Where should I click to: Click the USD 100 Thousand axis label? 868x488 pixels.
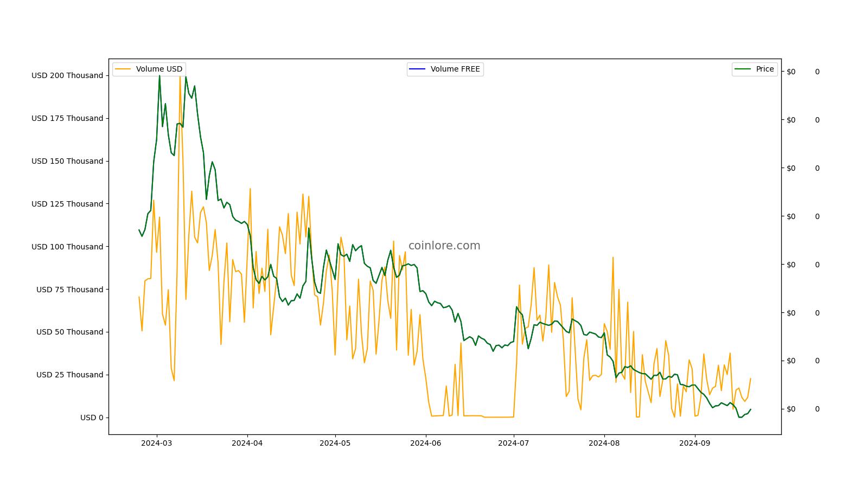(x=67, y=247)
